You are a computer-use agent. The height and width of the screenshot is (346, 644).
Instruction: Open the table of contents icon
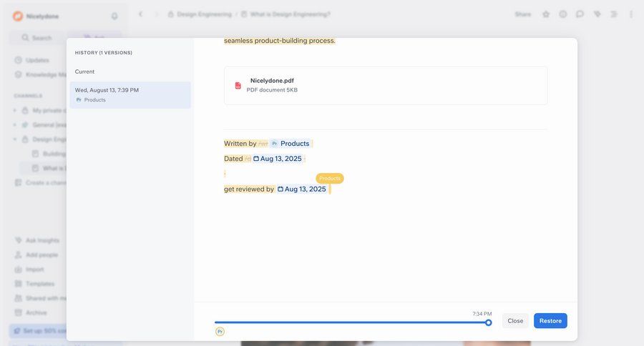point(614,14)
